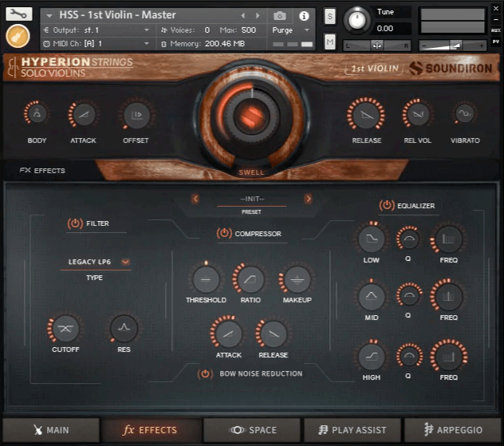Screen dimensions: 504x446
Task: Click the Soundiron logo
Action: click(450, 68)
